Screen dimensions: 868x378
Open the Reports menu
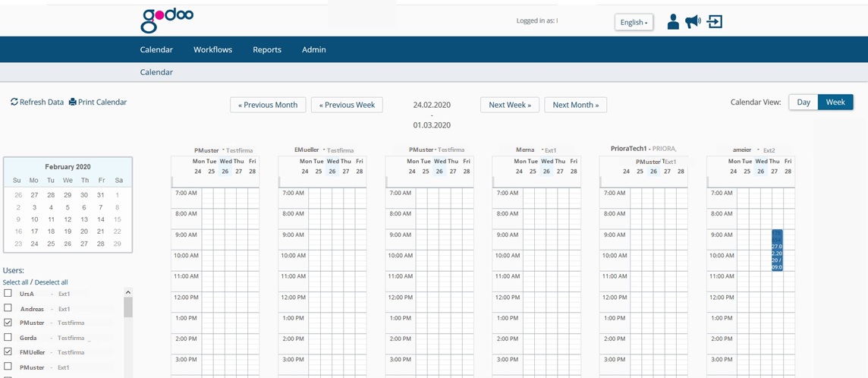click(267, 49)
